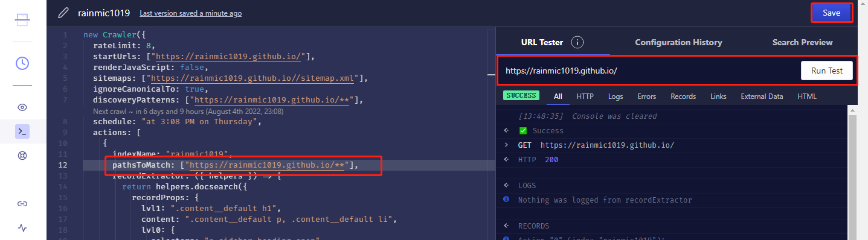Select the HTML filter tab
Screen dimensions: 868x240
pos(807,96)
